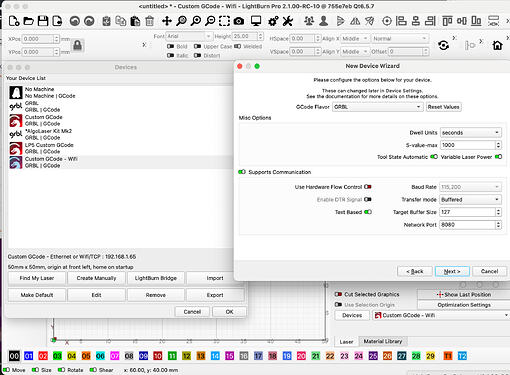Click Reset Values button
This screenshot has height=375, width=510.
pos(443,107)
